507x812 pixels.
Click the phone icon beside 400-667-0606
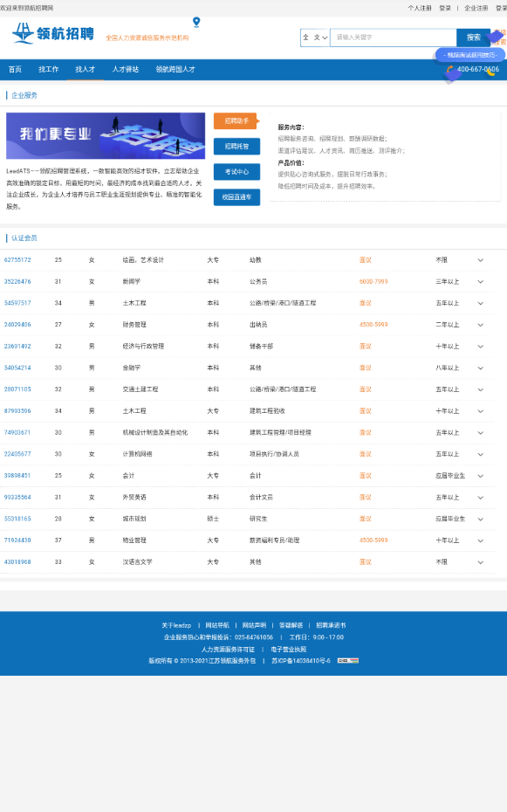point(450,69)
